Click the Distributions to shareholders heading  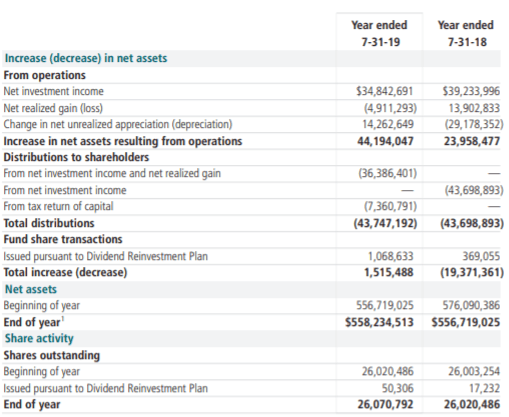pos(76,157)
